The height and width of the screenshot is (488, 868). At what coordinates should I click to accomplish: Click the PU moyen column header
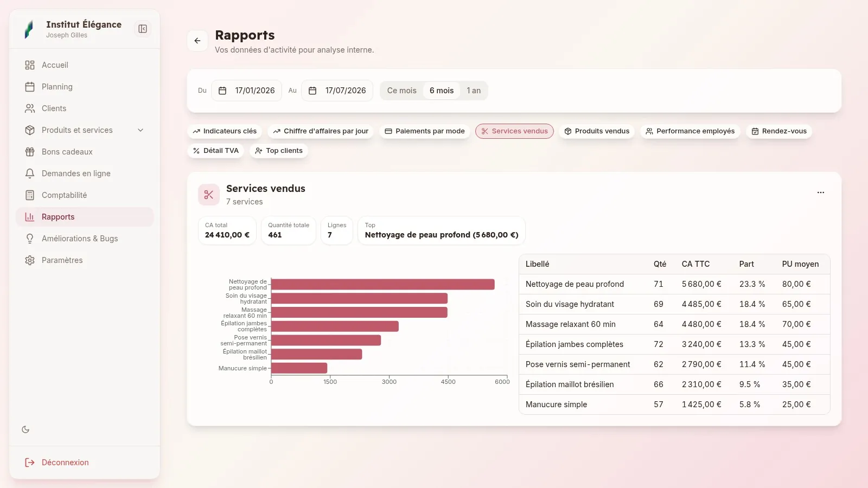pos(800,264)
